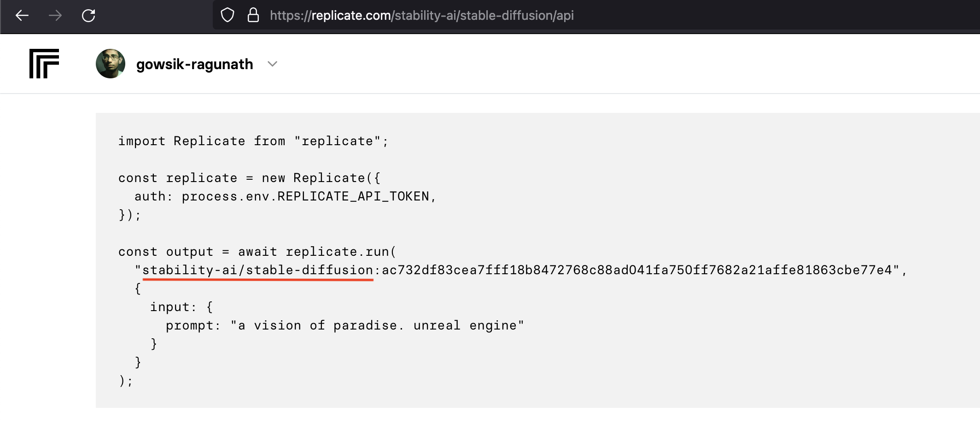Click the import Replicate code line

click(253, 141)
